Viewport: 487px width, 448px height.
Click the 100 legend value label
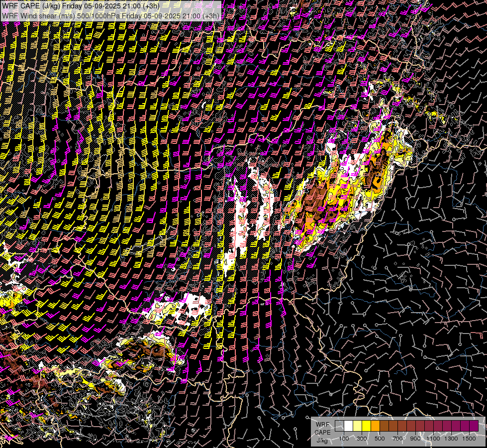[344, 439]
